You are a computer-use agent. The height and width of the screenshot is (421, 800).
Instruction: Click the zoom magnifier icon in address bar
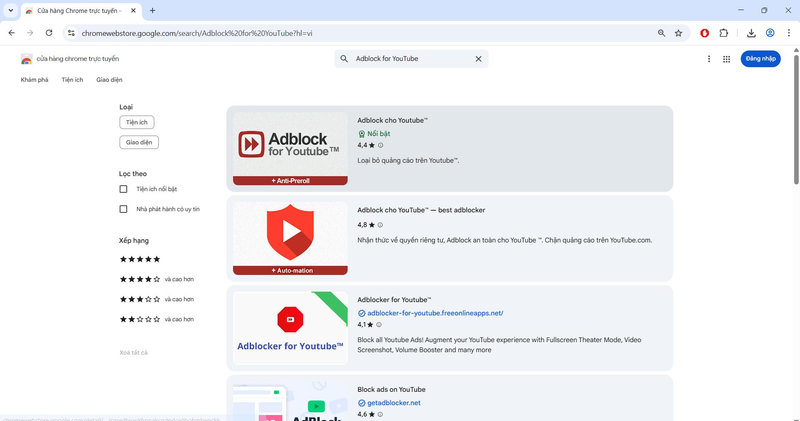tap(661, 33)
